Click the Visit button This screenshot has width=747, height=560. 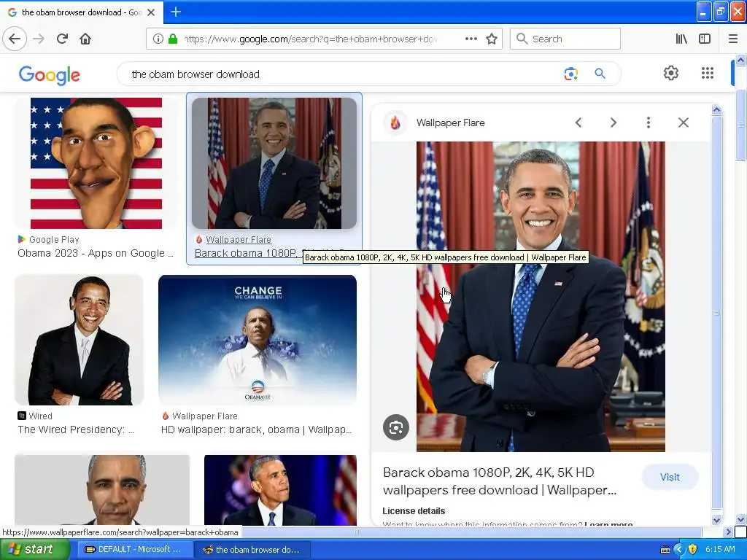tap(670, 477)
